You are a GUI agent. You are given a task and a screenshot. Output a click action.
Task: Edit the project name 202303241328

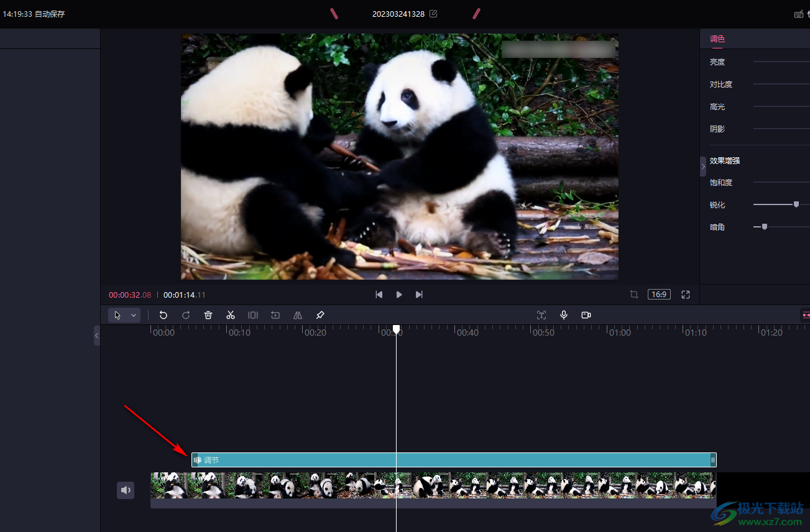click(433, 14)
